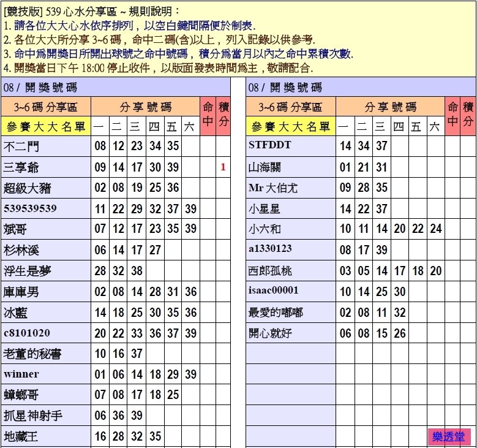
Task: Select participant name a1330123
Action: 270,249
